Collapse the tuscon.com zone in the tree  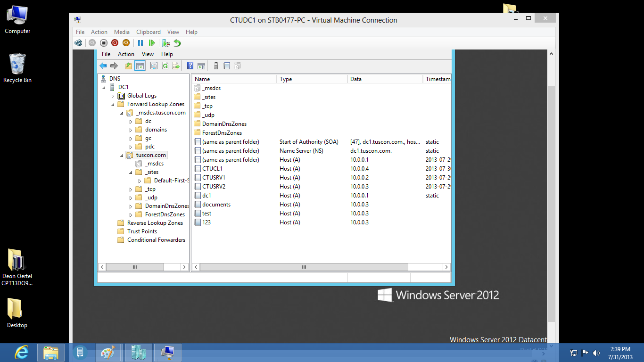(122, 156)
